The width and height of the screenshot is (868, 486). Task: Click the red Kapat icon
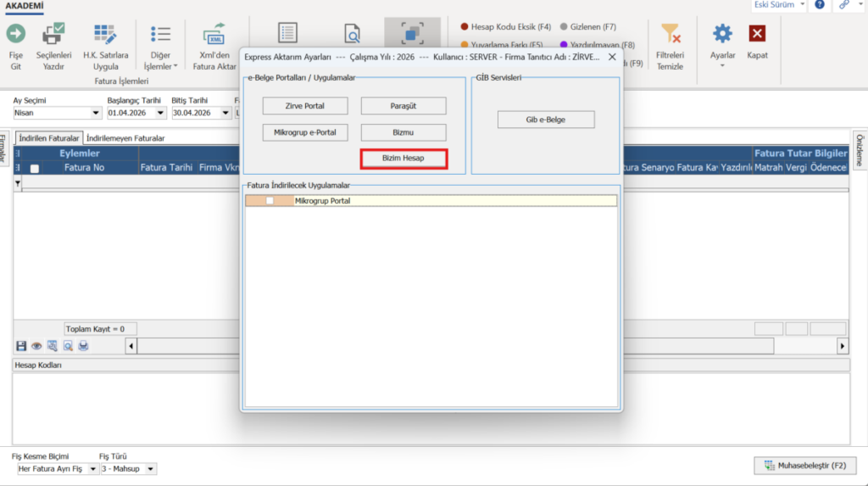(757, 34)
